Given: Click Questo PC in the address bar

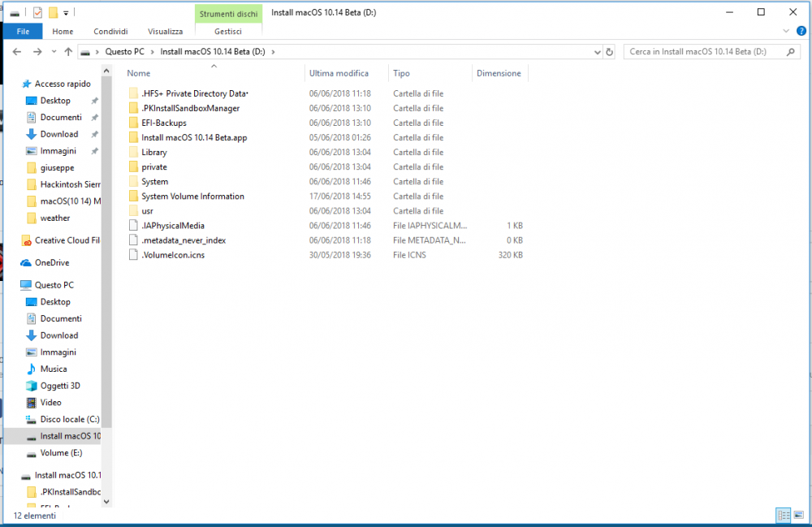Looking at the screenshot, I should pos(125,52).
